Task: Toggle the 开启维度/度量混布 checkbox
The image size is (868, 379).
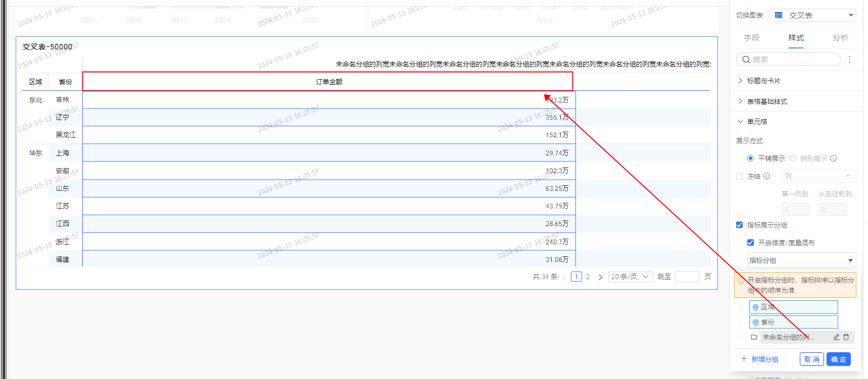Action: 750,243
